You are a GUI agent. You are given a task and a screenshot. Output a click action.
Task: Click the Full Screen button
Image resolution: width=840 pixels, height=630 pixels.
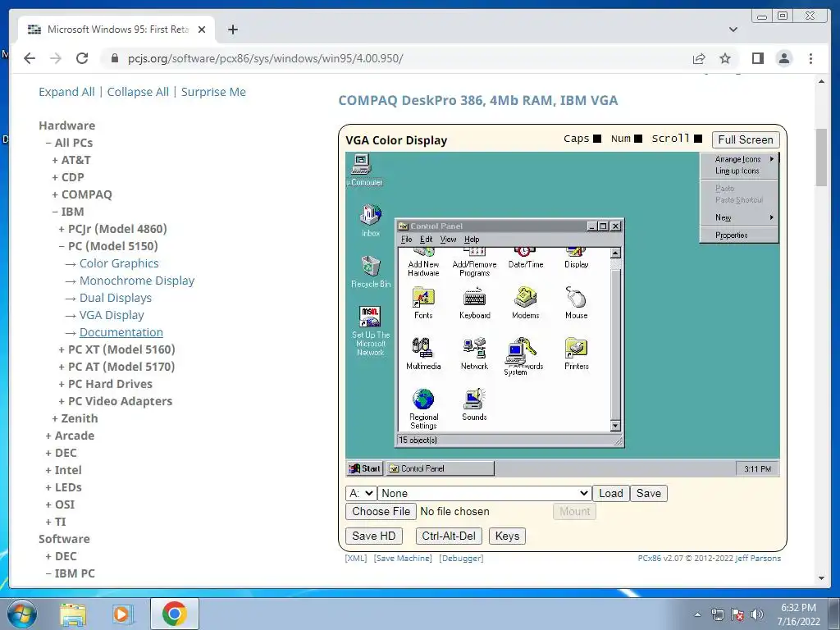pos(745,139)
